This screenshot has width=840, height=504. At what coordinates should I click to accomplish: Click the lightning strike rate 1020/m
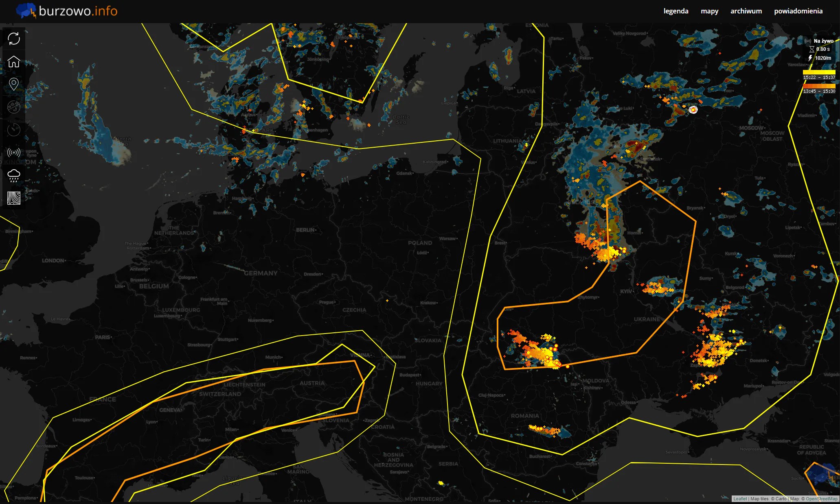822,58
